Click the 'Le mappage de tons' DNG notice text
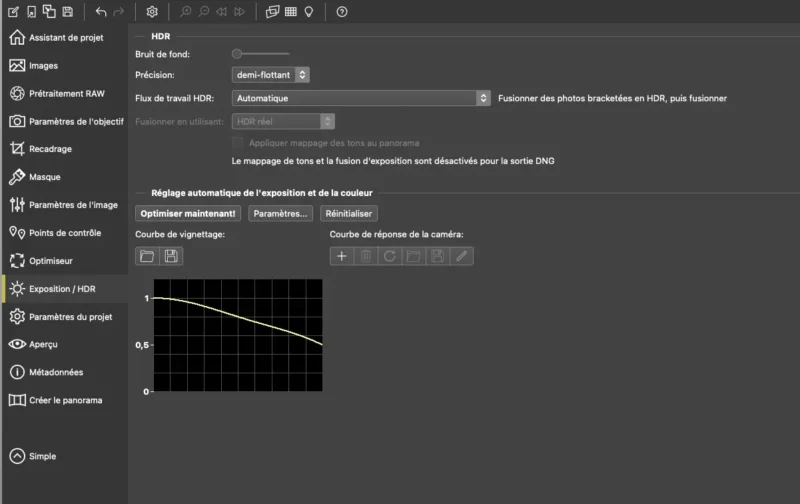The width and height of the screenshot is (800, 504). pos(393,161)
